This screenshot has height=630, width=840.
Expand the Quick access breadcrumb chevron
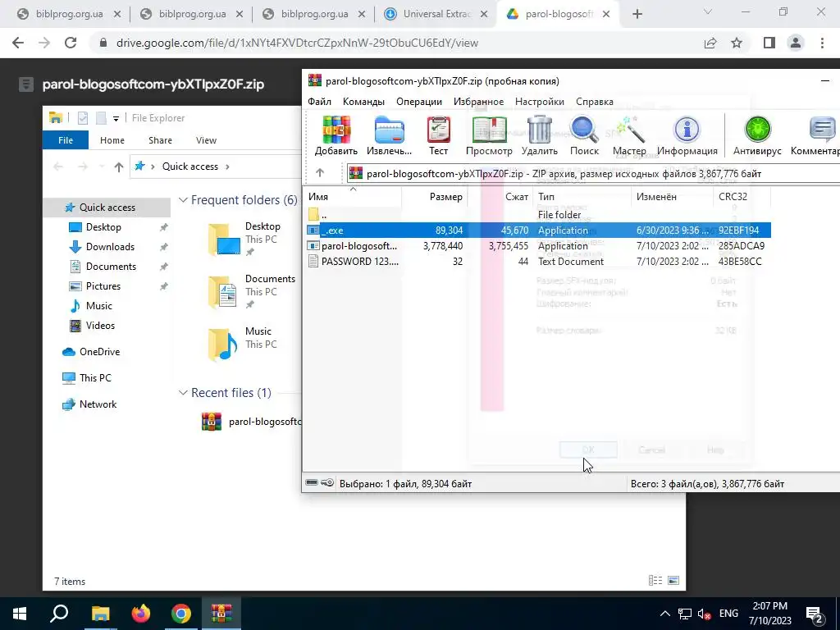click(227, 167)
